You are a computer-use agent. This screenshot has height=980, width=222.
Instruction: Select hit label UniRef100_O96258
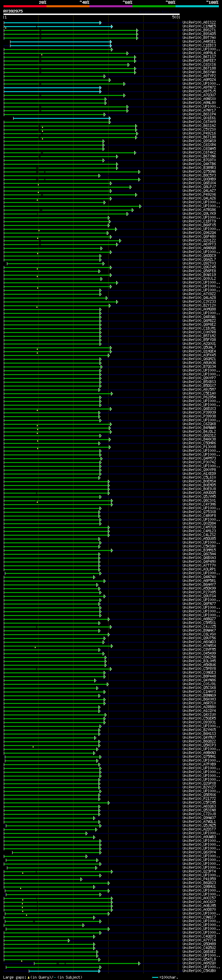point(199,657)
